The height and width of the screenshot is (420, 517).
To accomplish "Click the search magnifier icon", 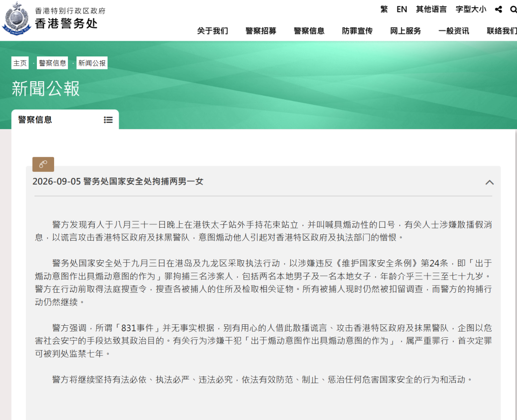I will [x=513, y=10].
